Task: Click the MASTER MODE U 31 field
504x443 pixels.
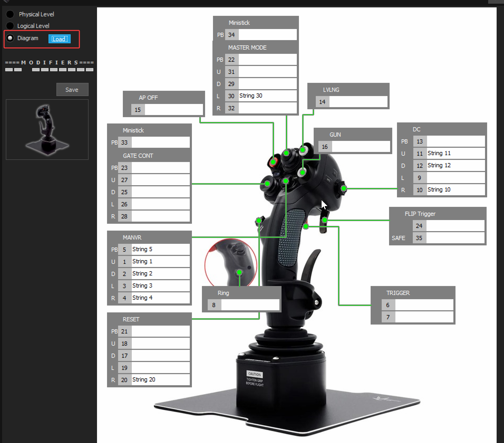Action: pos(268,72)
